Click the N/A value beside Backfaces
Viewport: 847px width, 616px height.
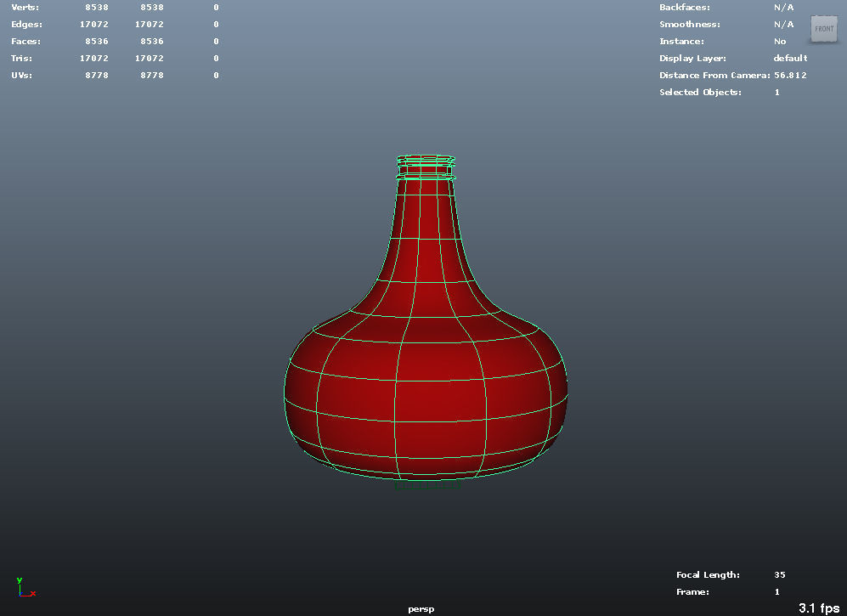click(x=784, y=8)
